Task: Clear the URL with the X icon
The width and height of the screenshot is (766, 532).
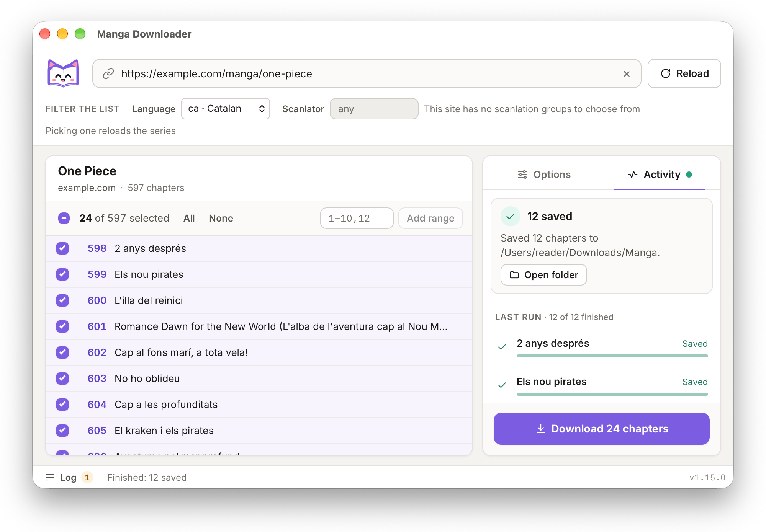Action: pyautogui.click(x=627, y=74)
